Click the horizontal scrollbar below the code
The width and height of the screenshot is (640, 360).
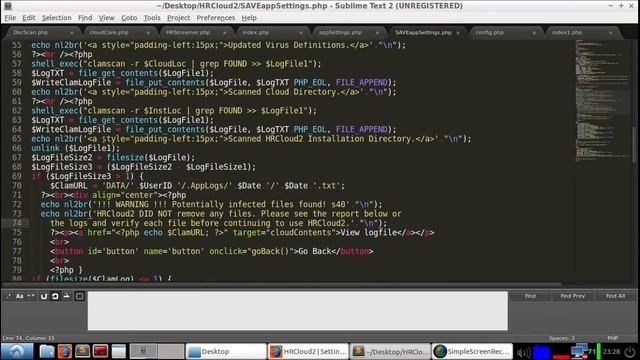(282, 284)
